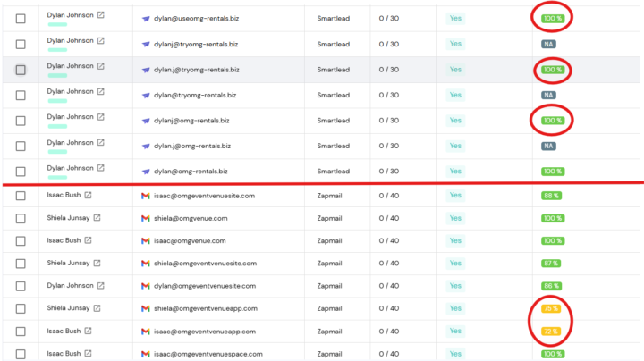The width and height of the screenshot is (644, 361).
Task: Tick checkbox for isaac@omgeventvenuespace.com row
Action: point(21,354)
